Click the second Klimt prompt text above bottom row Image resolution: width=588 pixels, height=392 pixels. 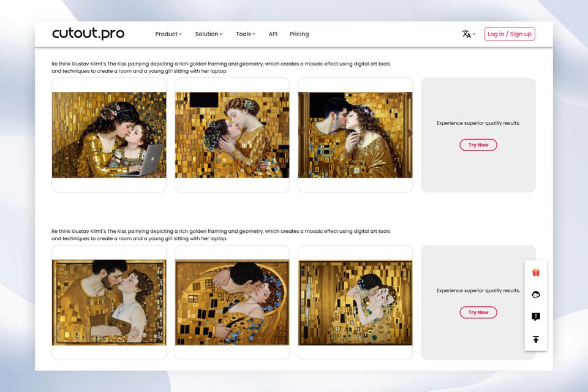[221, 235]
